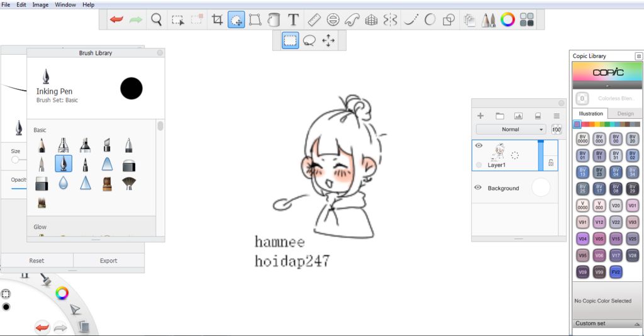Pick the water-drop Smear brush

click(x=63, y=183)
